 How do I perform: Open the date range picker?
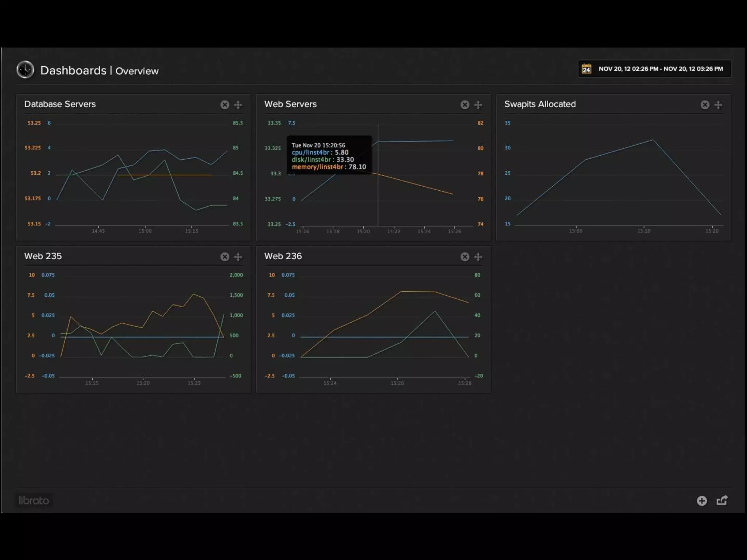(660, 69)
